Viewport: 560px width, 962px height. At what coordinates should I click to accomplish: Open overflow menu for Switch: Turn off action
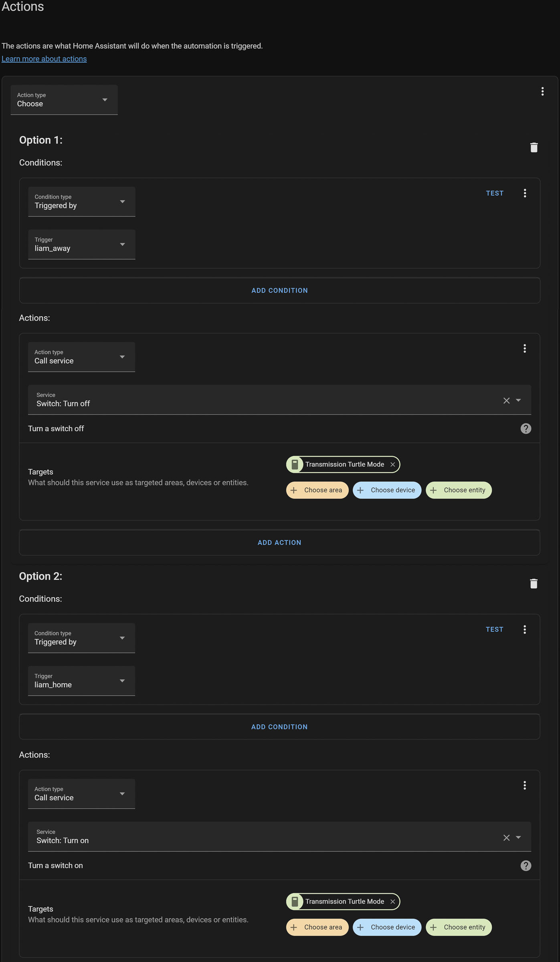[x=524, y=348]
